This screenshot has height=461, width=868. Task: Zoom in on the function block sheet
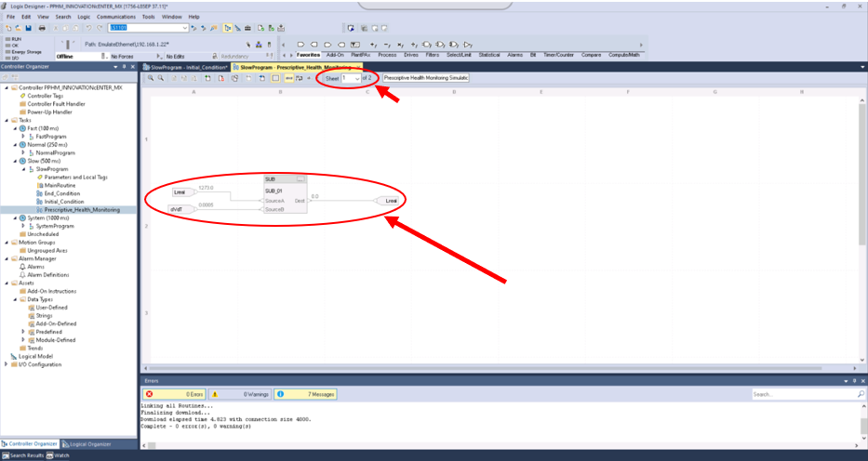click(x=151, y=78)
